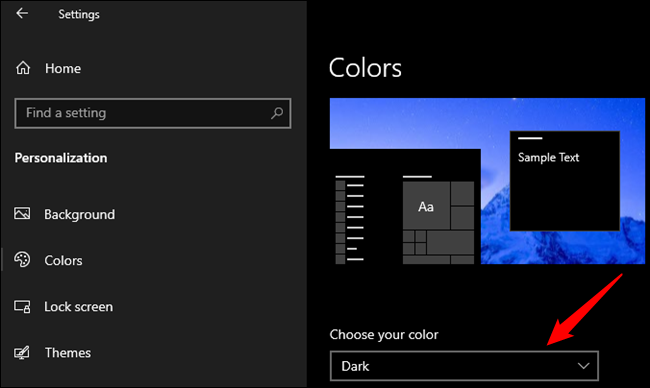Go back with the arrow icon
The height and width of the screenshot is (388, 650).
22,13
